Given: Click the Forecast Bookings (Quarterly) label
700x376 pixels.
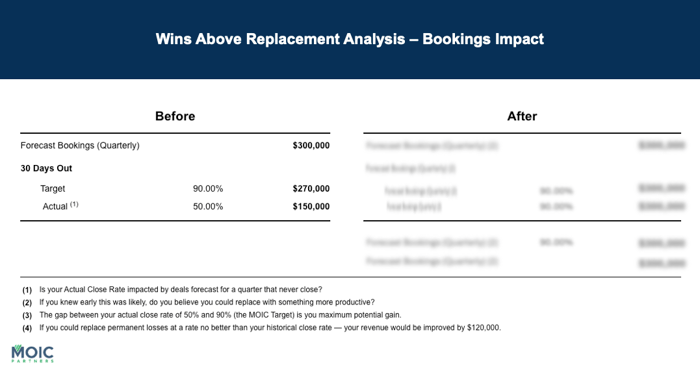Looking at the screenshot, I should [80, 146].
